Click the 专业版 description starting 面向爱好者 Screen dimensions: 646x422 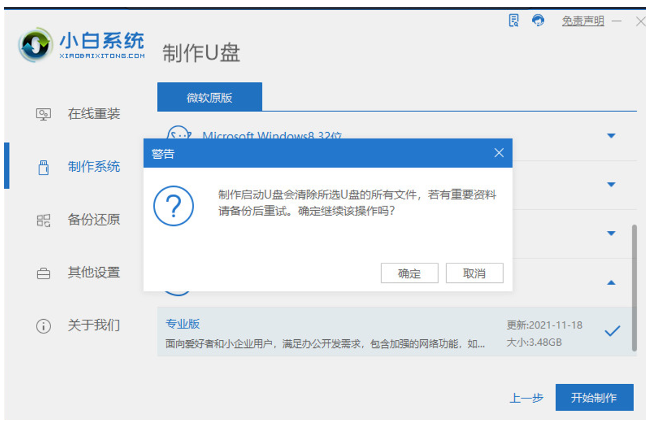pos(325,343)
